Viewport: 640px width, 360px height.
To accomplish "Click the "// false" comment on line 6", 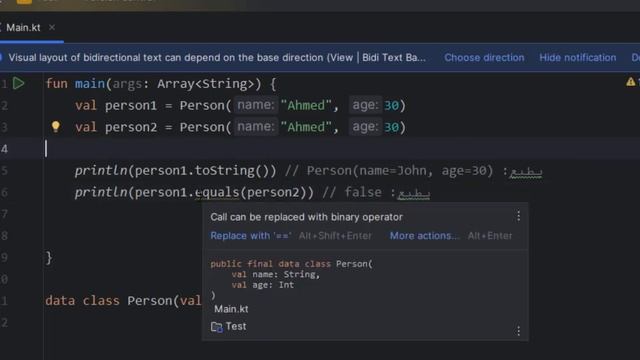I will click(x=352, y=192).
